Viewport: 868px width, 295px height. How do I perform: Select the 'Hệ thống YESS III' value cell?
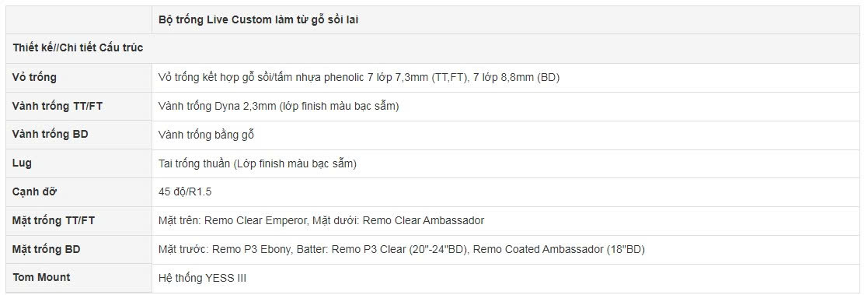click(x=507, y=279)
